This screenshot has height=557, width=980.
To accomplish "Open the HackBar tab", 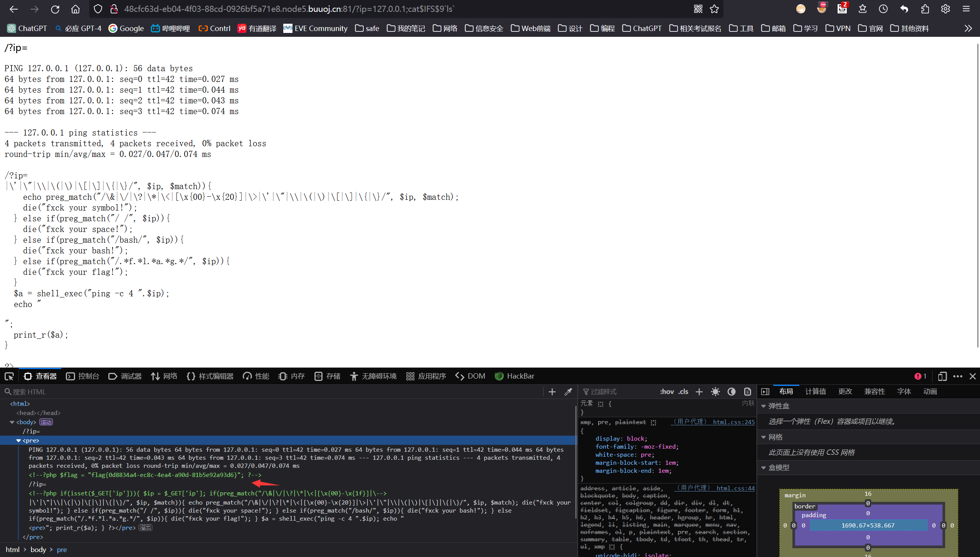I will point(514,376).
